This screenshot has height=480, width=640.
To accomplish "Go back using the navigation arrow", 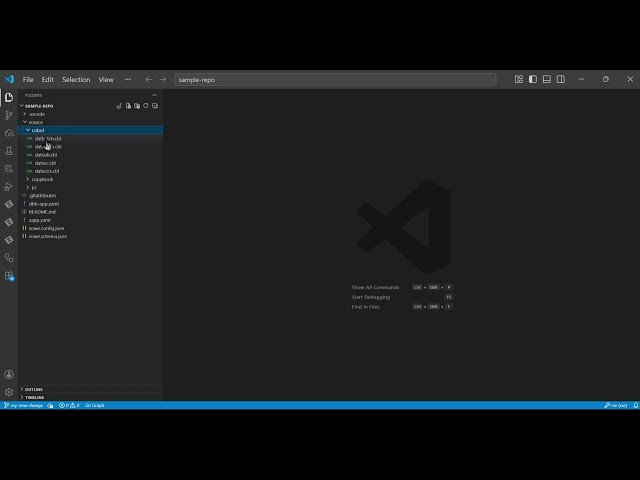I will click(149, 80).
